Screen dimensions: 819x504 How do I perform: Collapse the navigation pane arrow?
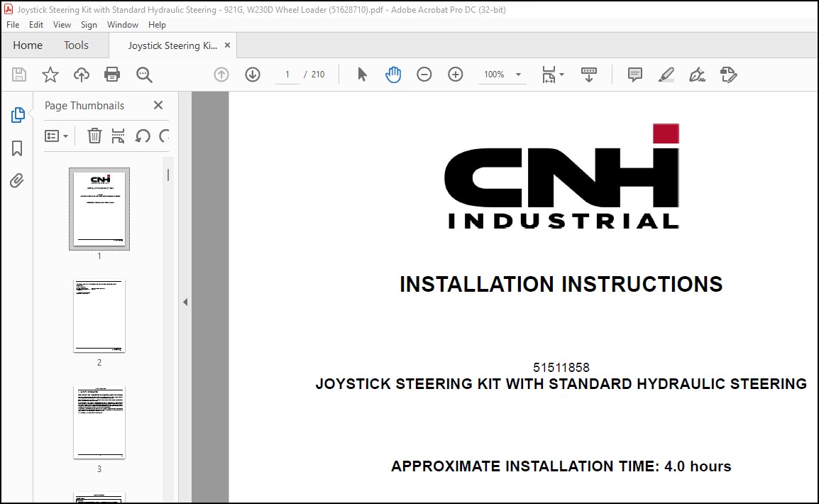[185, 302]
